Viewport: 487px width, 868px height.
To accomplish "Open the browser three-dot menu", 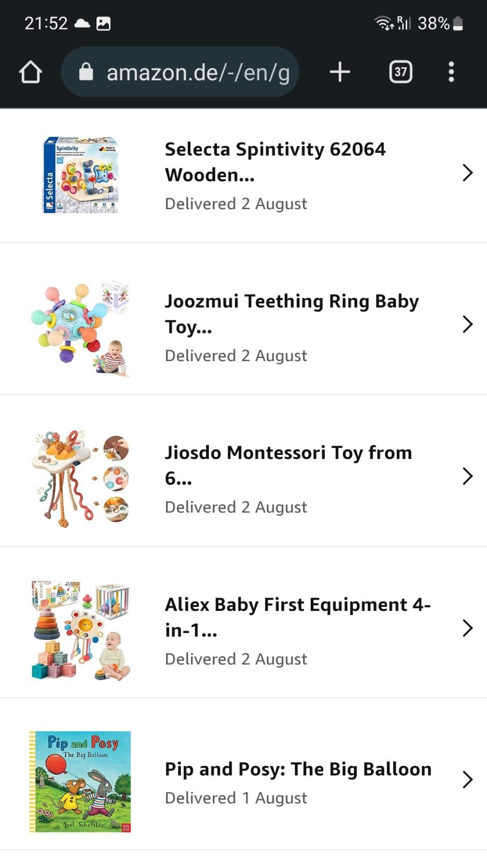I will point(451,72).
